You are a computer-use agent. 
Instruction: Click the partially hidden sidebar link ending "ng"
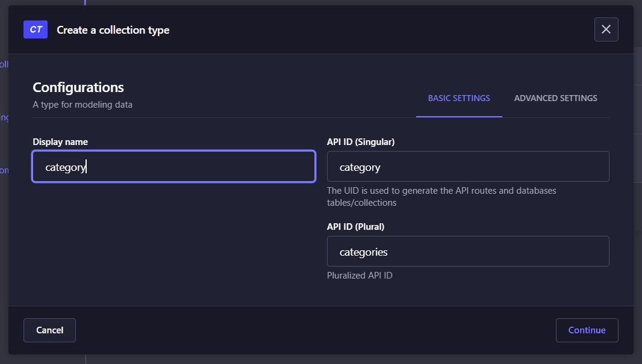pyautogui.click(x=4, y=117)
